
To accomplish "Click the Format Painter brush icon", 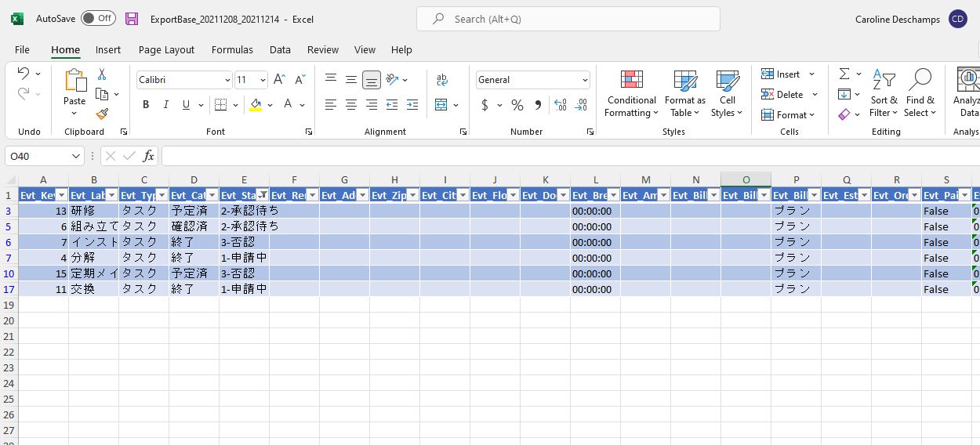I will tap(101, 114).
